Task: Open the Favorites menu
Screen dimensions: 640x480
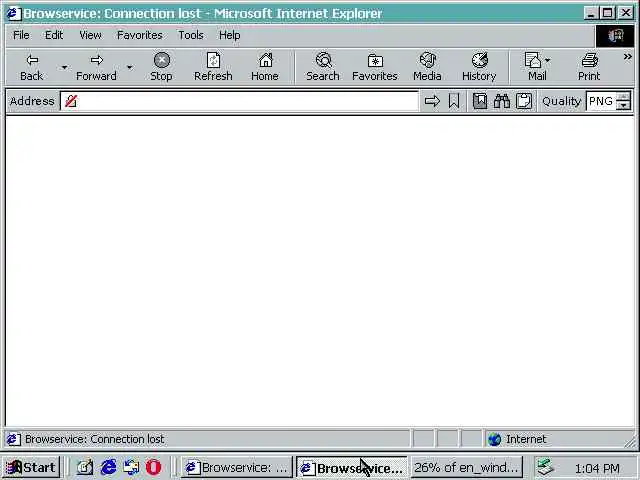Action: (140, 36)
